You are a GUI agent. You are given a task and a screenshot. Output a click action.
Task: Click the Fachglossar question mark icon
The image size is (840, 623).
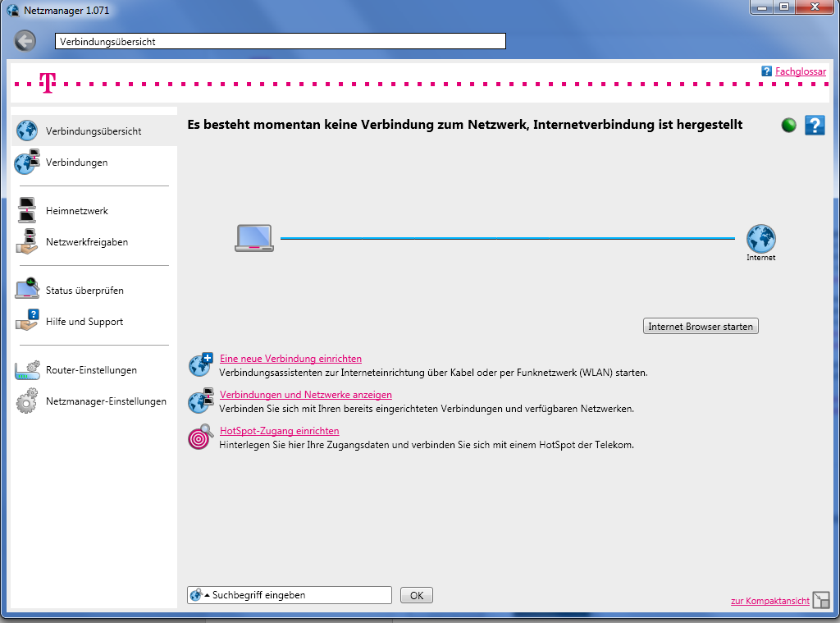tap(767, 71)
